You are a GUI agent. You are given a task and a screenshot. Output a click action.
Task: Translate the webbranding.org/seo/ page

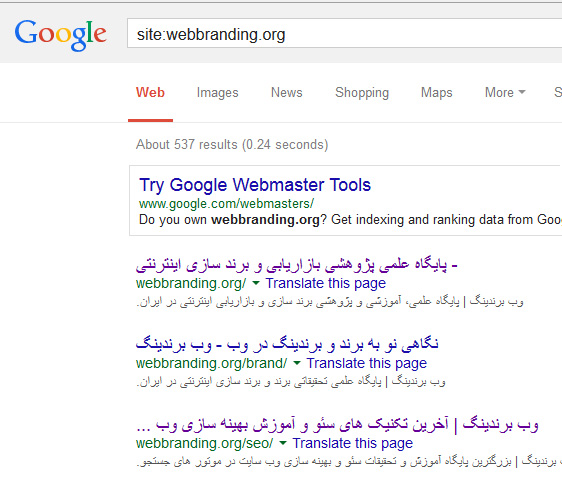click(352, 443)
